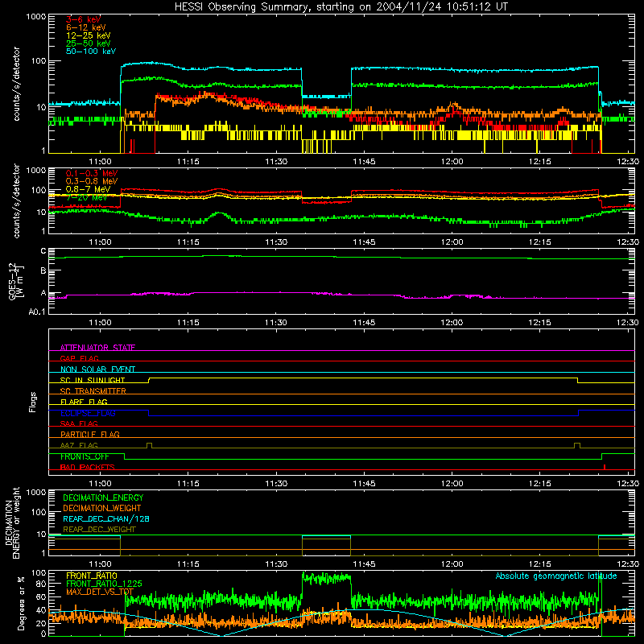
Task: Click the 12:15 tick under the decimation plot
Action: pyautogui.click(x=539, y=564)
